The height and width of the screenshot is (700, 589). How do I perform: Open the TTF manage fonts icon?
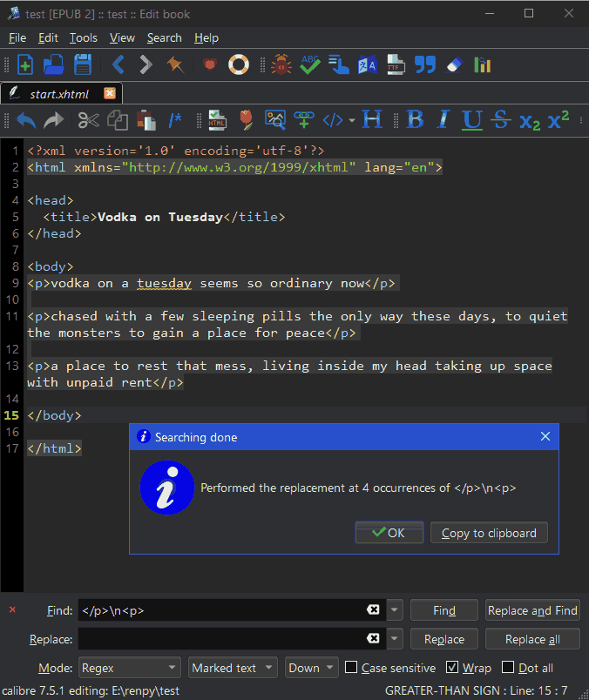point(396,64)
